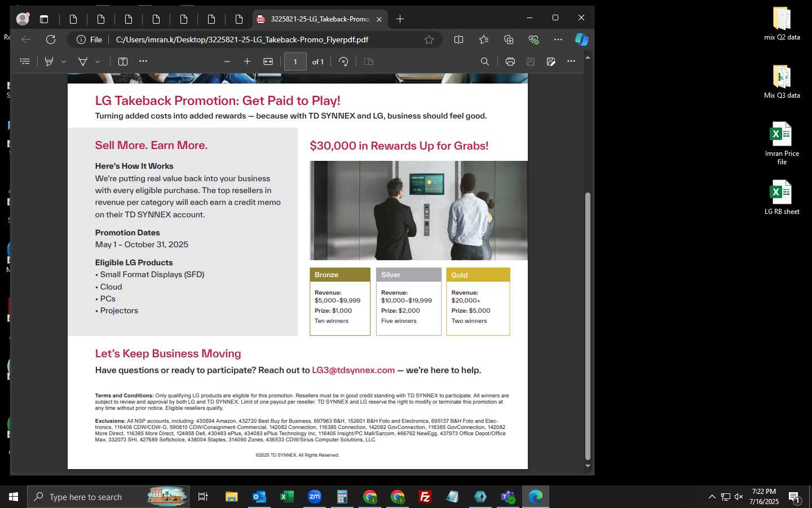
Task: Click the address bar file path
Action: (x=242, y=40)
